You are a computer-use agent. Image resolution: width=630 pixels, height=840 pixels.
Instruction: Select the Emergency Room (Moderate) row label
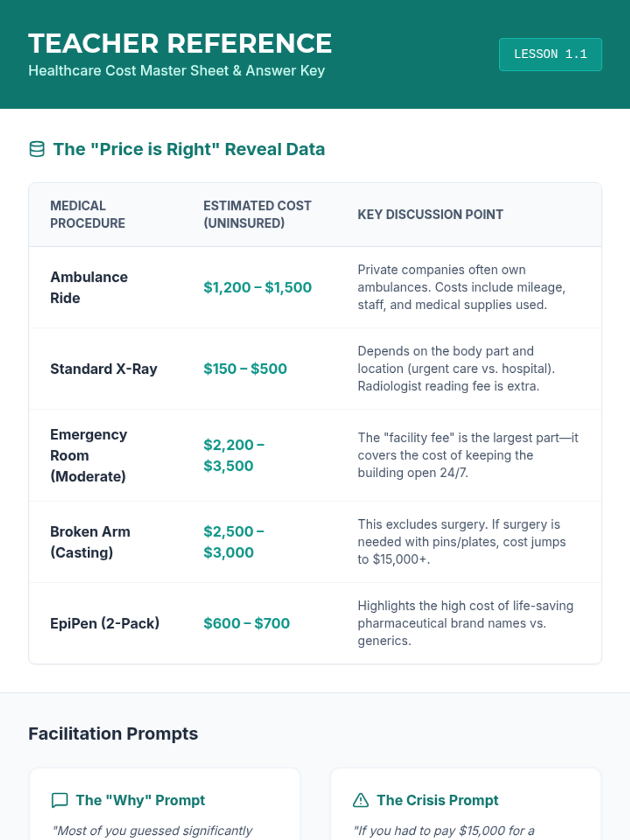coord(88,455)
